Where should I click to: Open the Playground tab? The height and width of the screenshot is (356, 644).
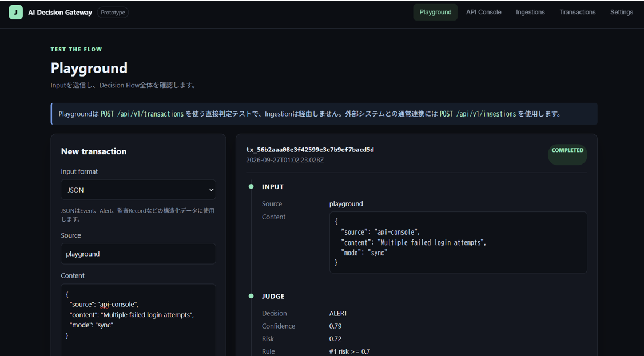click(x=435, y=13)
